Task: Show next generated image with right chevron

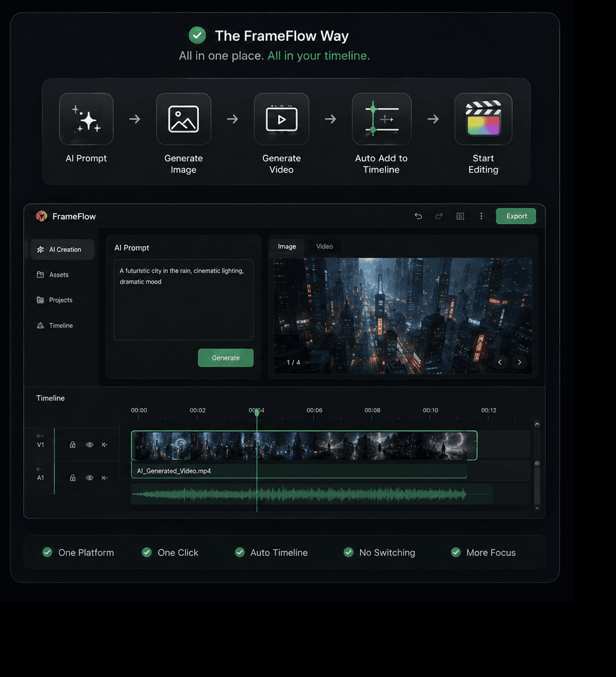Action: 520,362
